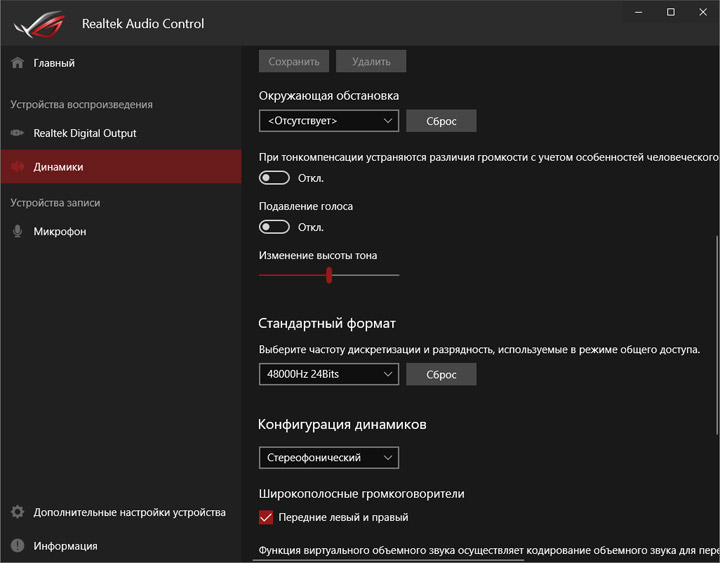Image resolution: width=720 pixels, height=563 pixels.
Task: Open Дополнительные настройки устройства link
Action: [x=129, y=513]
